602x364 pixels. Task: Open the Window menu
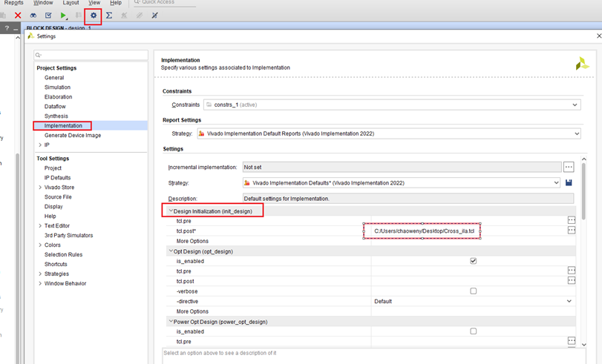pyautogui.click(x=43, y=3)
